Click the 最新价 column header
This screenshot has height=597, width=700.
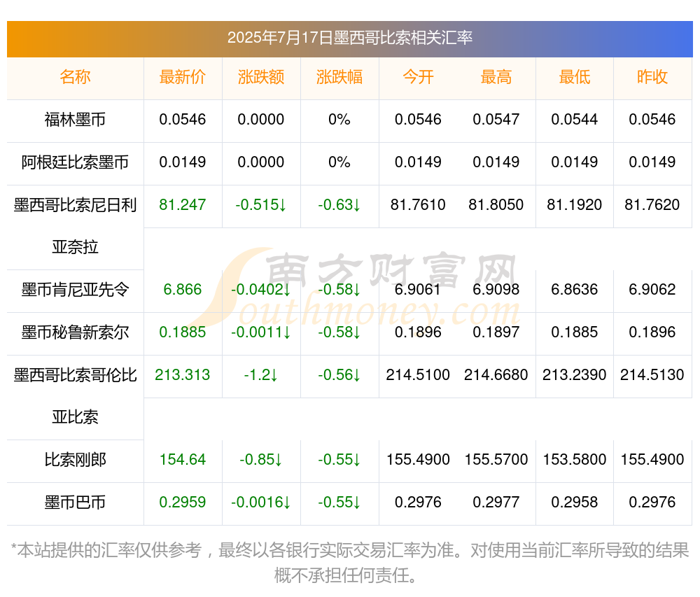(182, 77)
